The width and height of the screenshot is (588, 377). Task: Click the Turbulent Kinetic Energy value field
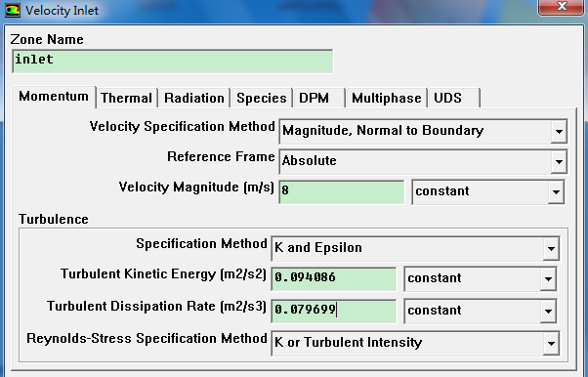click(334, 278)
